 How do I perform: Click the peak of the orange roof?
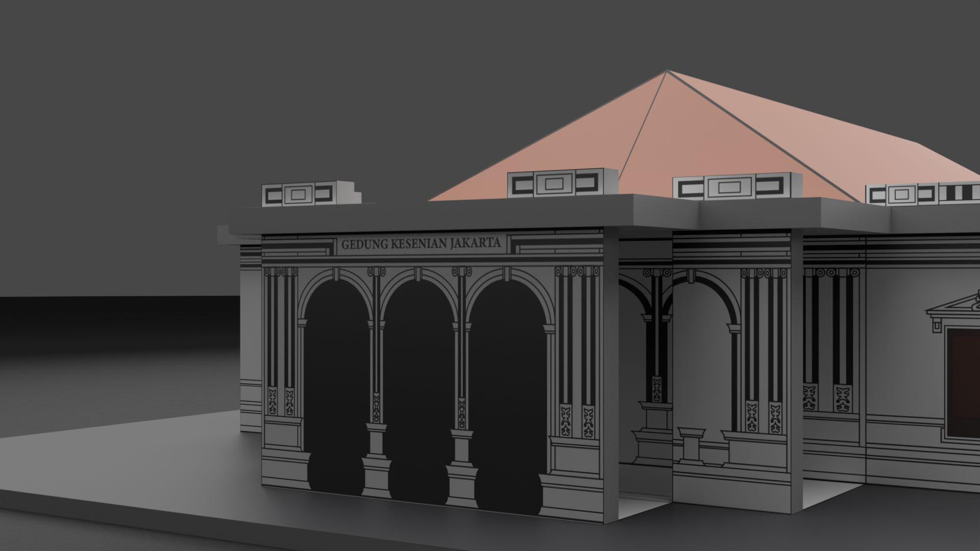pyautogui.click(x=667, y=72)
